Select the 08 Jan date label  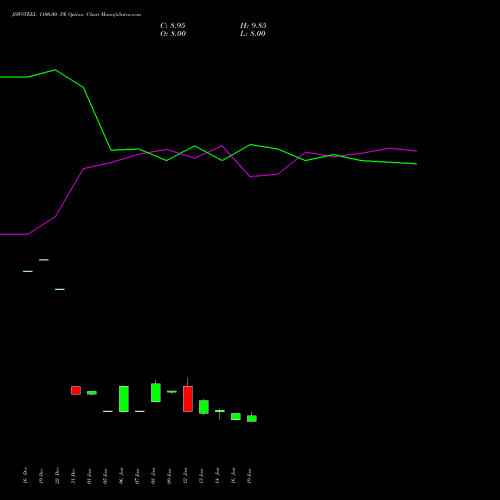click(153, 476)
